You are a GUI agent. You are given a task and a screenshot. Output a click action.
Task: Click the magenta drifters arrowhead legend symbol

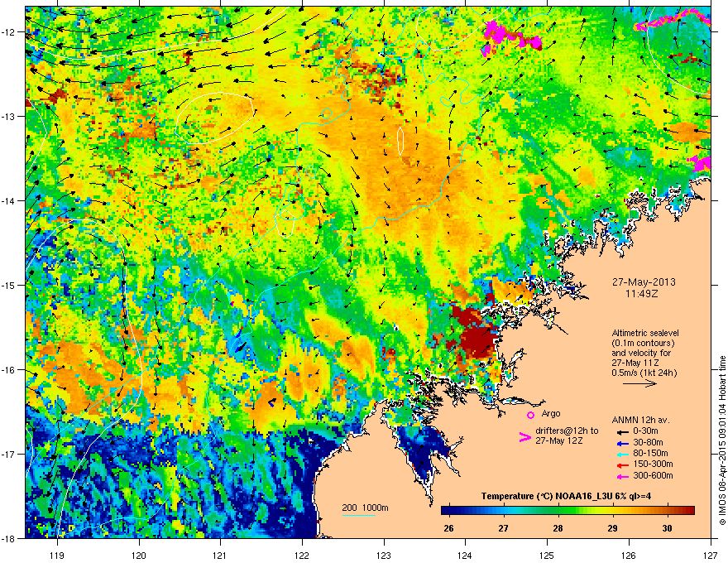click(x=524, y=437)
